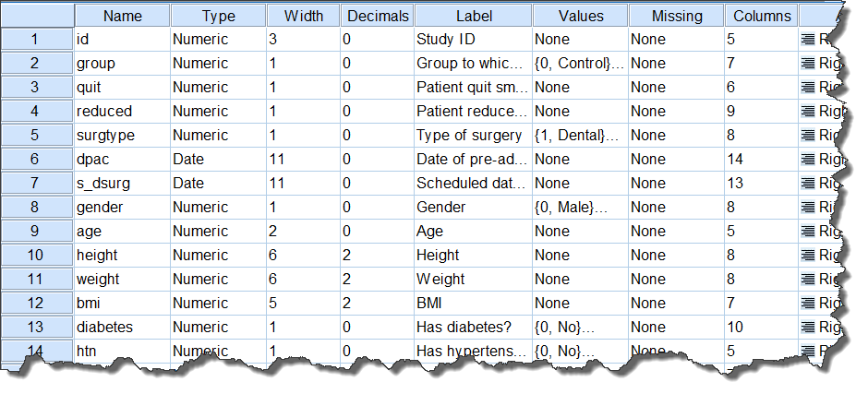Select the Values column header
Image resolution: width=868 pixels, height=394 pixels.
(x=580, y=16)
